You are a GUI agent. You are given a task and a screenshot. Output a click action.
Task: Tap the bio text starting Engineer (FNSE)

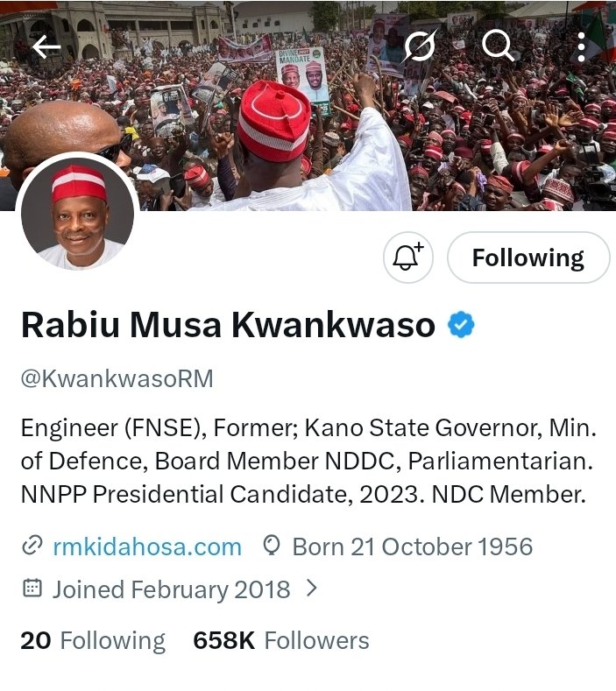click(x=308, y=461)
